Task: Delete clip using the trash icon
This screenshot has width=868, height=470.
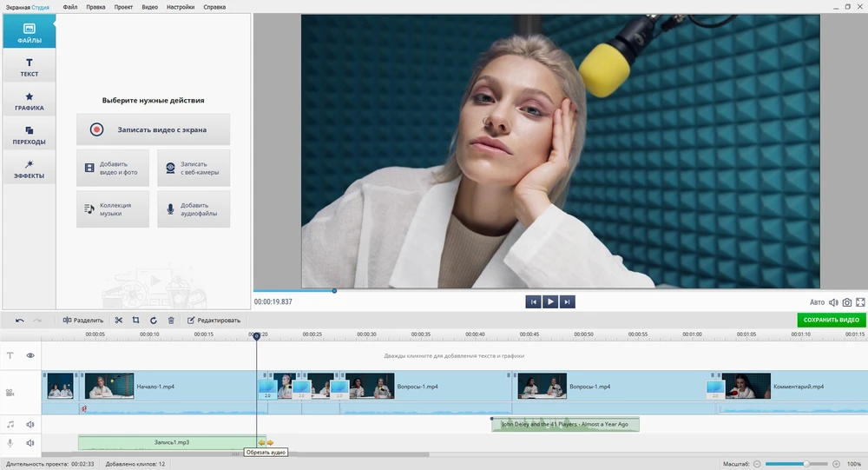Action: [x=171, y=321]
